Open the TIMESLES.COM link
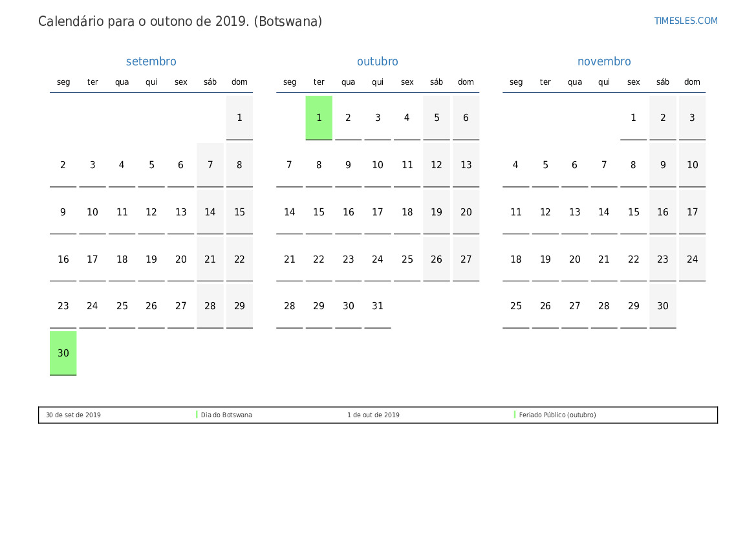The width and height of the screenshot is (756, 535). point(686,21)
